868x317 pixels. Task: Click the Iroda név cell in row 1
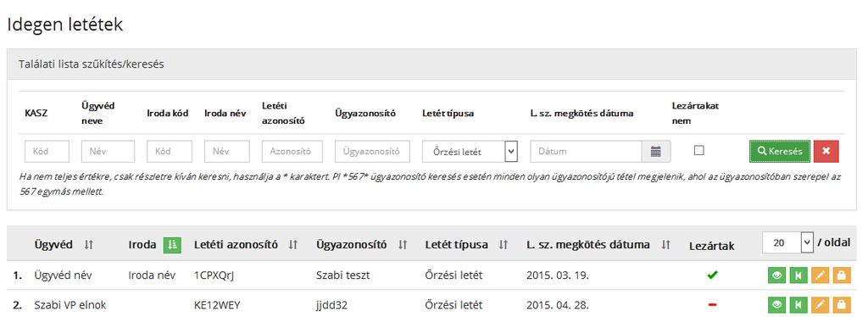152,275
